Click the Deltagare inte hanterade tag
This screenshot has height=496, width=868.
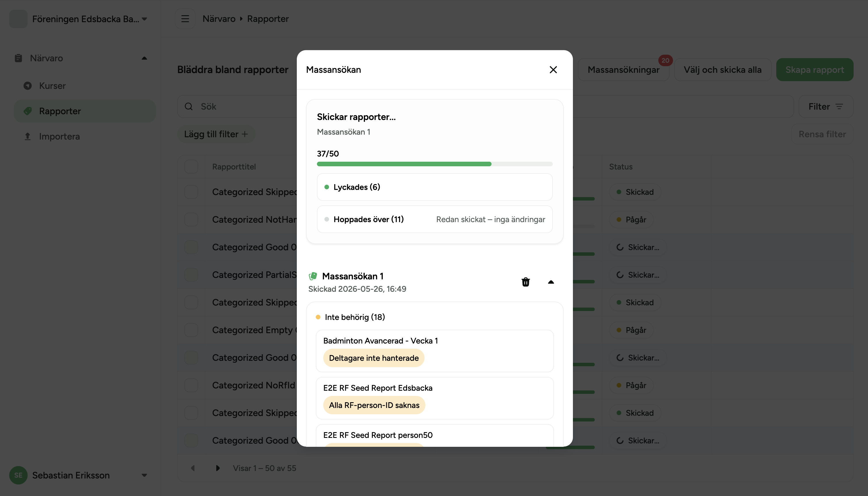click(374, 358)
